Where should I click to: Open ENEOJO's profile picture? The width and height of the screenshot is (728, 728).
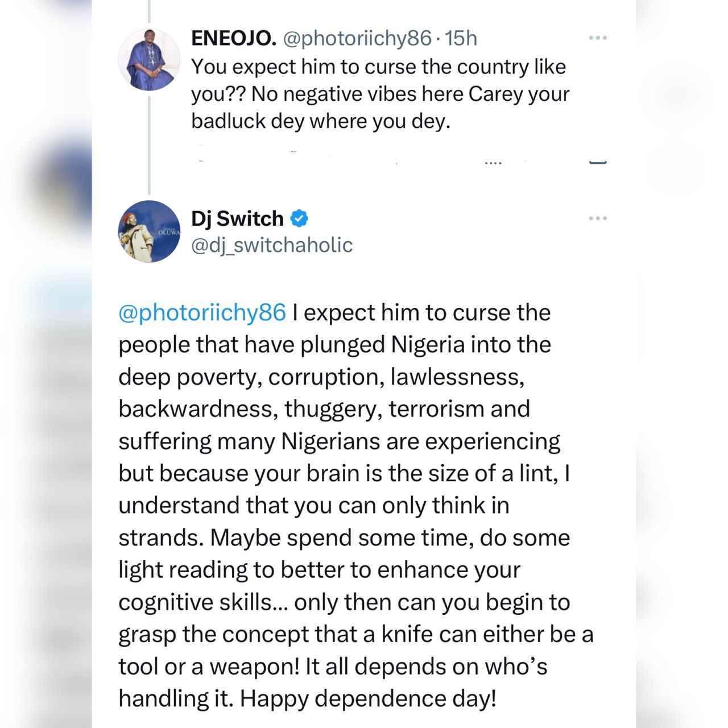pos(149,59)
